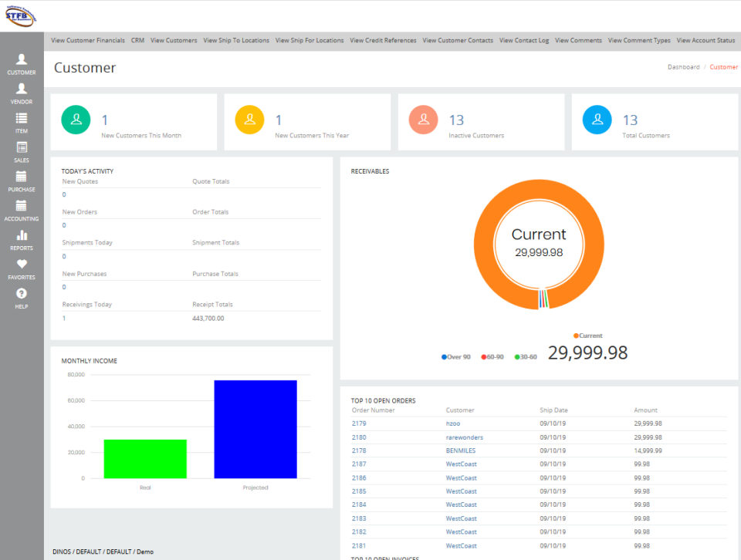Open the Vendor sidebar icon
The height and width of the screenshot is (560, 741).
click(22, 88)
